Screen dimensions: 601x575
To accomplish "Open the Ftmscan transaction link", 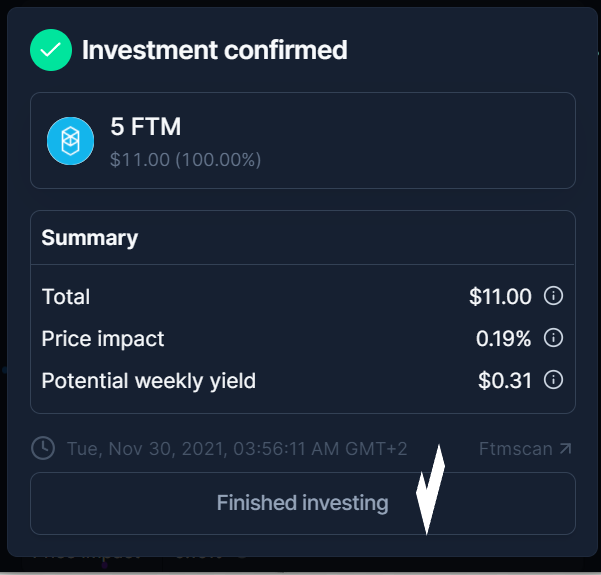I will (516, 448).
